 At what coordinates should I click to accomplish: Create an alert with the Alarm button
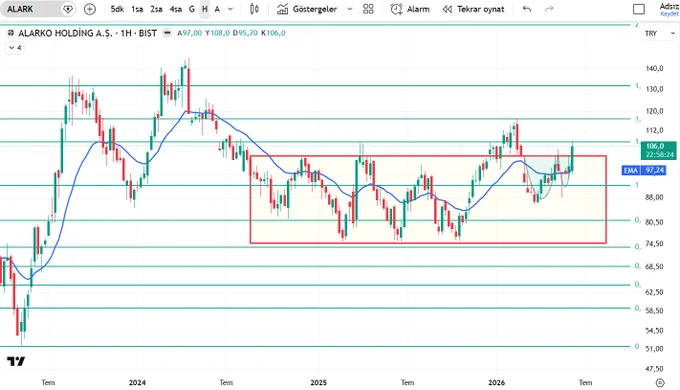point(410,9)
